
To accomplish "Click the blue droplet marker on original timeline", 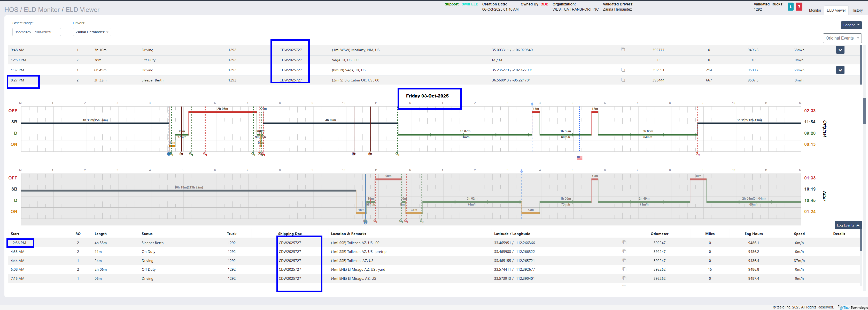I will point(532,104).
